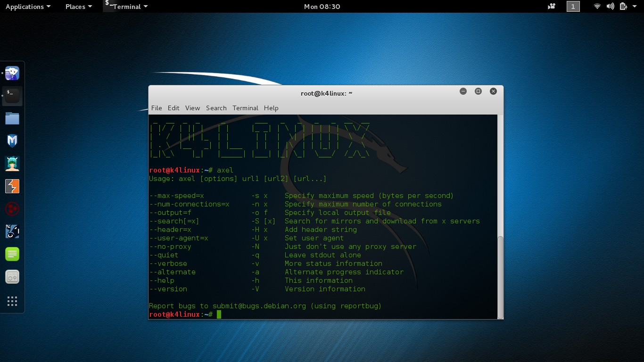Open the Search menu in terminal window
This screenshot has width=644, height=362.
coord(216,108)
